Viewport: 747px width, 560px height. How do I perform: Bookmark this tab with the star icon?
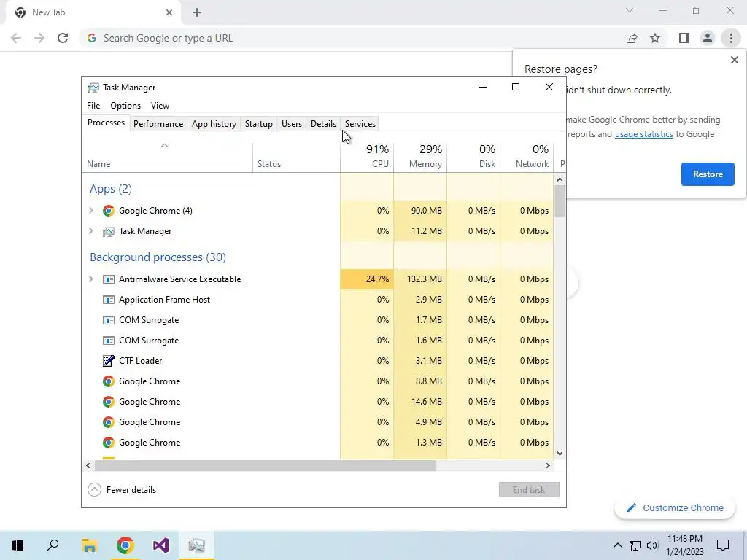tap(655, 38)
